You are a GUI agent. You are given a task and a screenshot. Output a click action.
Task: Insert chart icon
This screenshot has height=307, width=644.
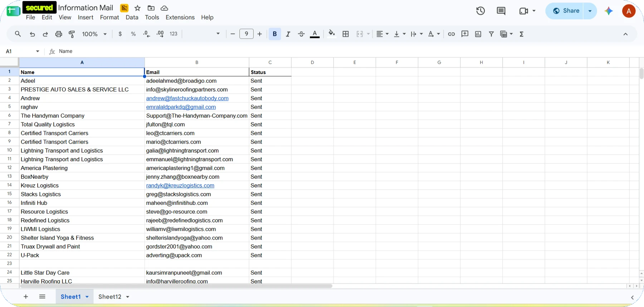pyautogui.click(x=478, y=34)
